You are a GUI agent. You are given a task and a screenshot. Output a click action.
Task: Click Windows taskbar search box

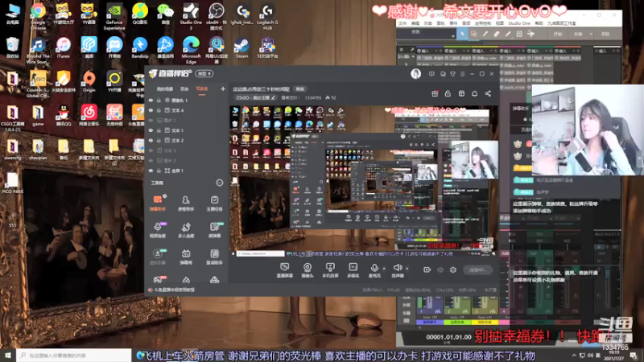pos(74,356)
